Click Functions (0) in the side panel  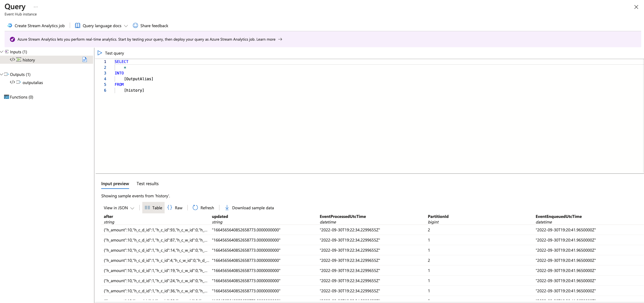click(x=21, y=97)
